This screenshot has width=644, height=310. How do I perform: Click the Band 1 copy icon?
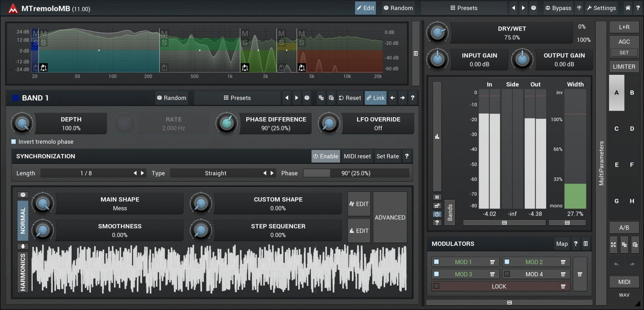(x=321, y=98)
